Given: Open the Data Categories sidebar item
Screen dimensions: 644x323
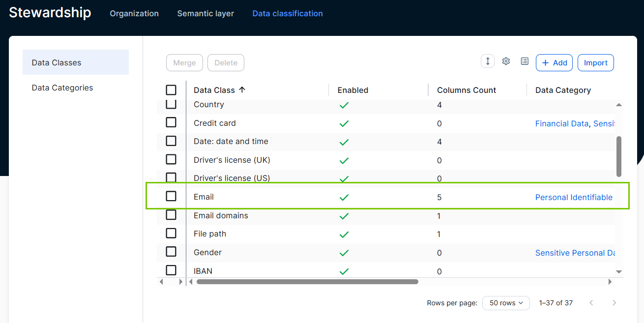Looking at the screenshot, I should (62, 88).
